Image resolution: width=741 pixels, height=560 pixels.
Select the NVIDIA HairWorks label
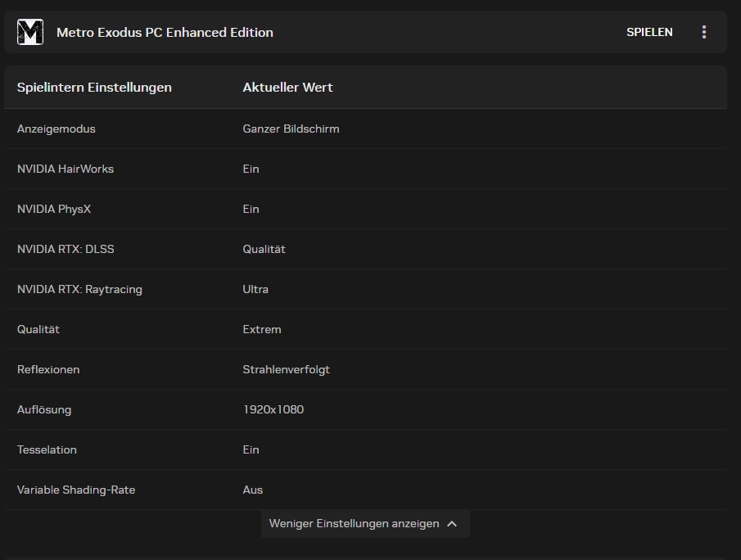pos(66,169)
